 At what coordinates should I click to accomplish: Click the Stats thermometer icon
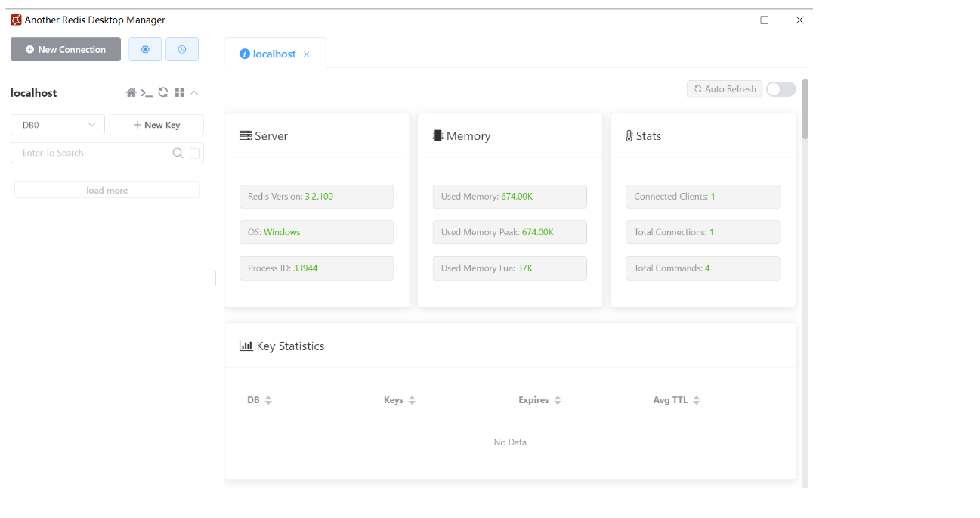click(629, 136)
